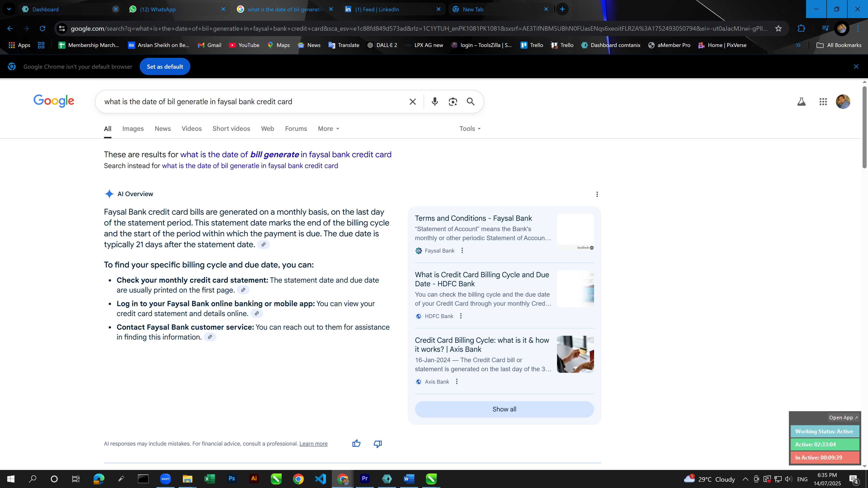This screenshot has height=488, width=868.
Task: Click Axis Bank article thumbnail image
Action: tap(575, 354)
